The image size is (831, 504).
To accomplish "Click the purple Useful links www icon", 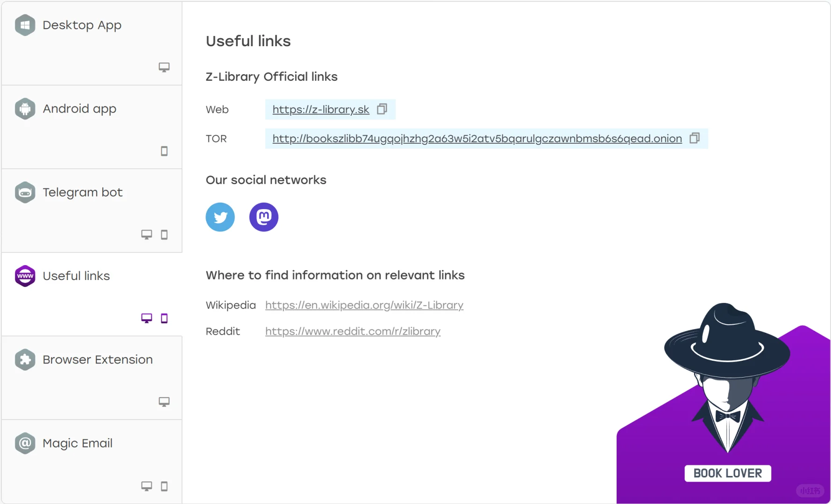I will (25, 276).
